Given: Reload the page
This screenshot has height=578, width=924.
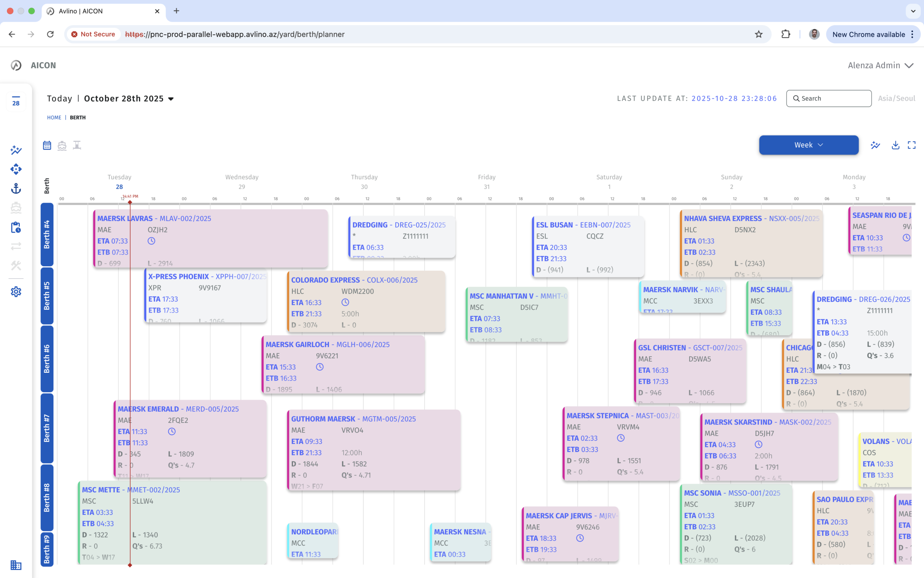Looking at the screenshot, I should (x=50, y=34).
